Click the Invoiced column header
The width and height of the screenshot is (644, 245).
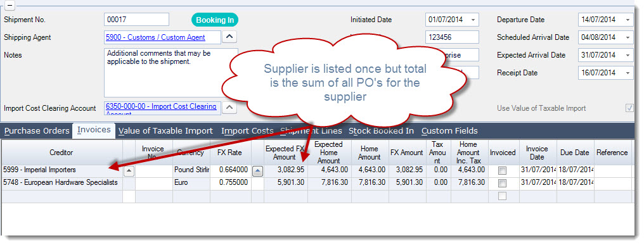point(503,153)
